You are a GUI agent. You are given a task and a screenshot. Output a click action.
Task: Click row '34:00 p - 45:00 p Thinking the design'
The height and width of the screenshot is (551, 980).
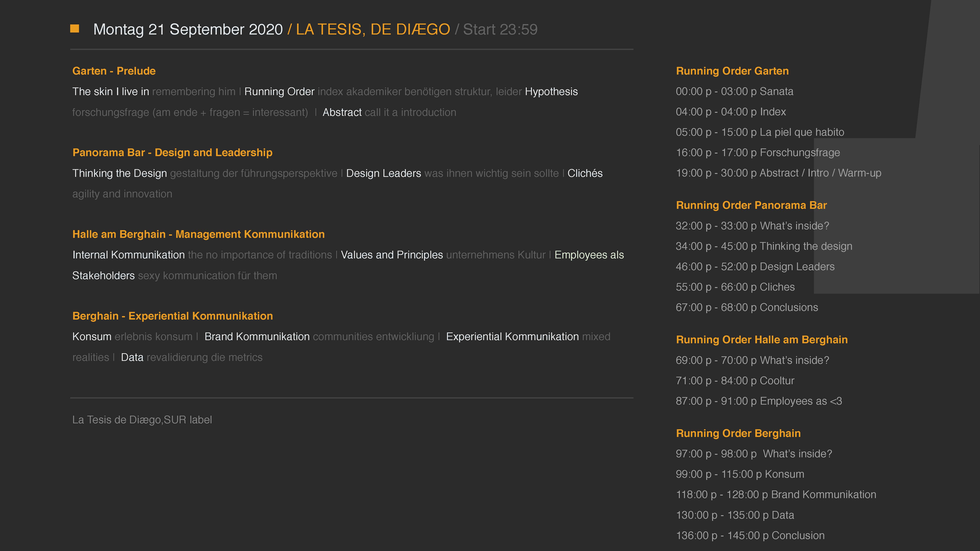[764, 246]
